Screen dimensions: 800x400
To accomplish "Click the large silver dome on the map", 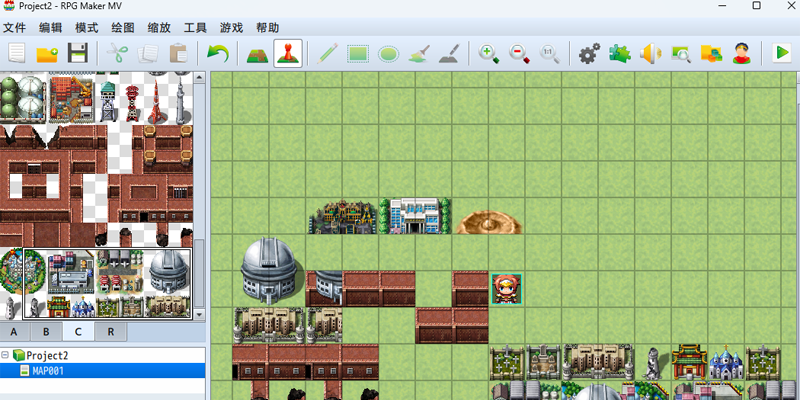I will tap(269, 270).
